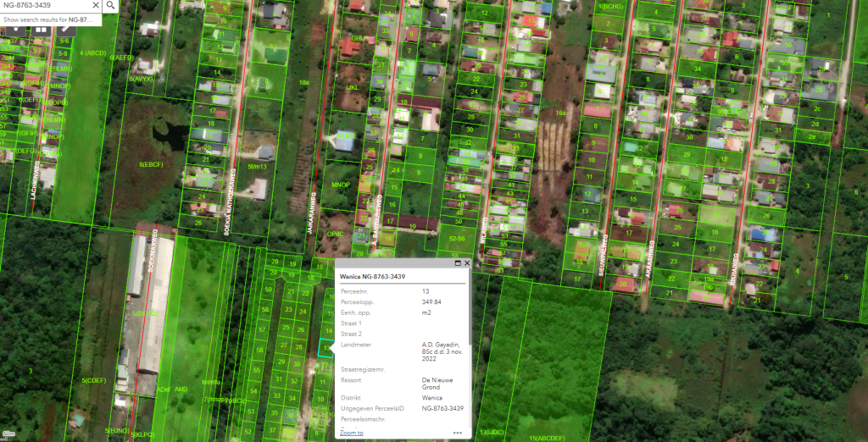Click the 'Zoom to' link in popup
The width and height of the screenshot is (868, 442).
[351, 433]
